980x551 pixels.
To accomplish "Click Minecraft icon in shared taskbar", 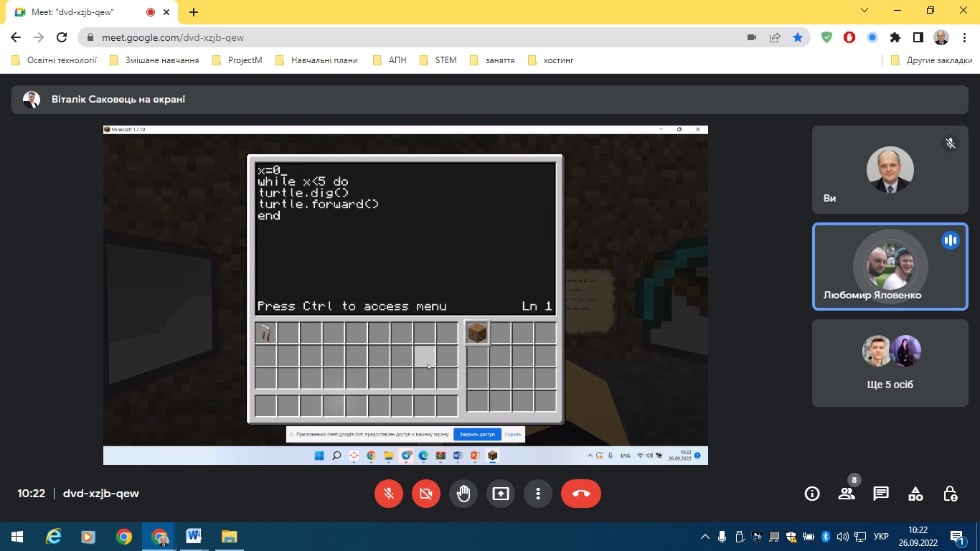I will click(x=493, y=456).
